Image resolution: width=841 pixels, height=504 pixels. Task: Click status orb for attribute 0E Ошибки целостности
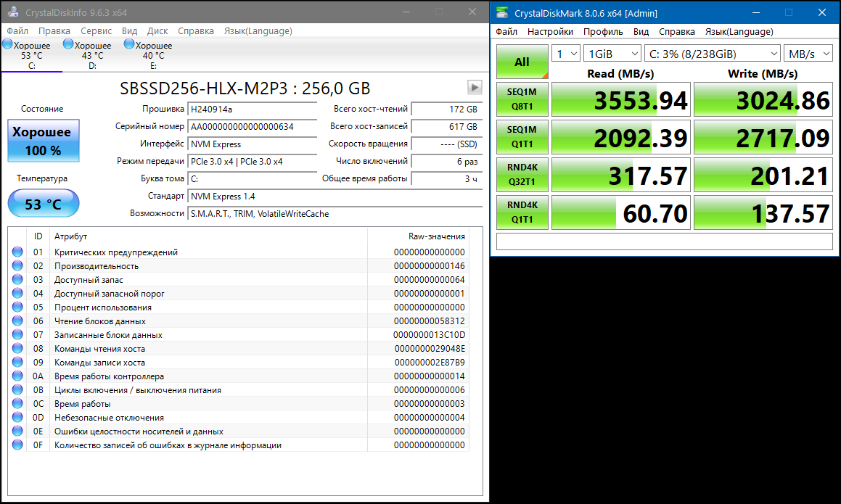coord(17,431)
